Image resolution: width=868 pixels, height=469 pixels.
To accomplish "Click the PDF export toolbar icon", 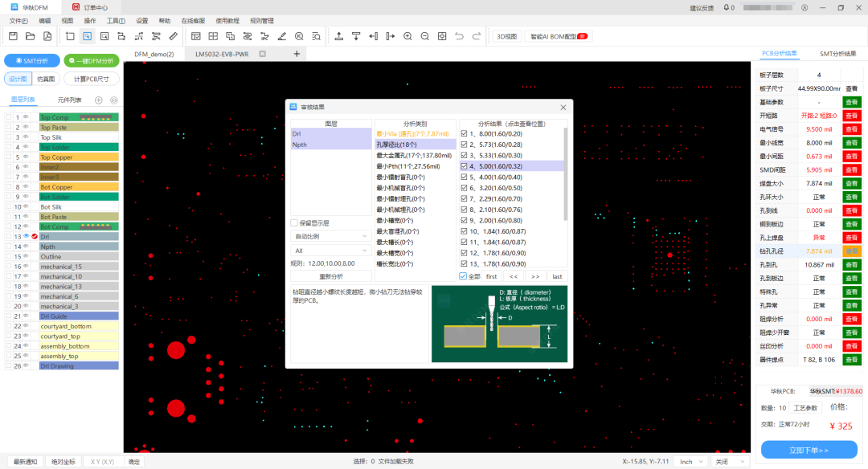I will coord(47,36).
